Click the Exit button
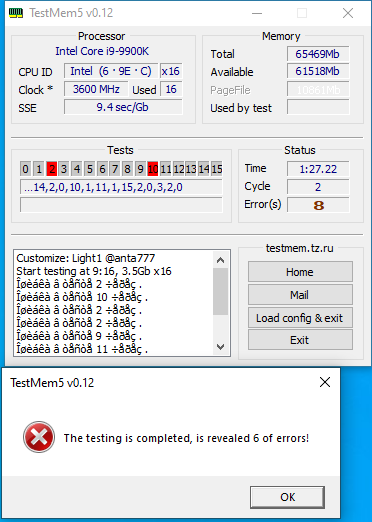Viewport: 372px width, 522px height. pyautogui.click(x=300, y=340)
